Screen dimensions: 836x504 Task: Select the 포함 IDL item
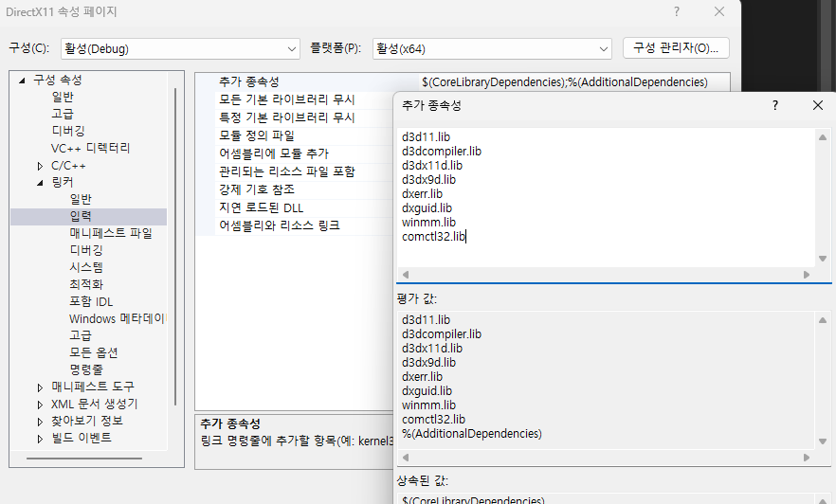coord(91,301)
